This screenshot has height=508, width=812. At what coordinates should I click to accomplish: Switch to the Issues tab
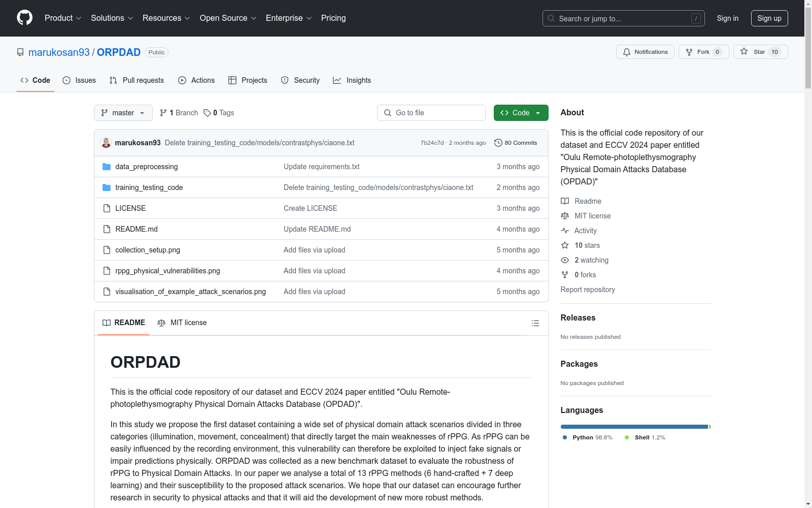coord(79,80)
